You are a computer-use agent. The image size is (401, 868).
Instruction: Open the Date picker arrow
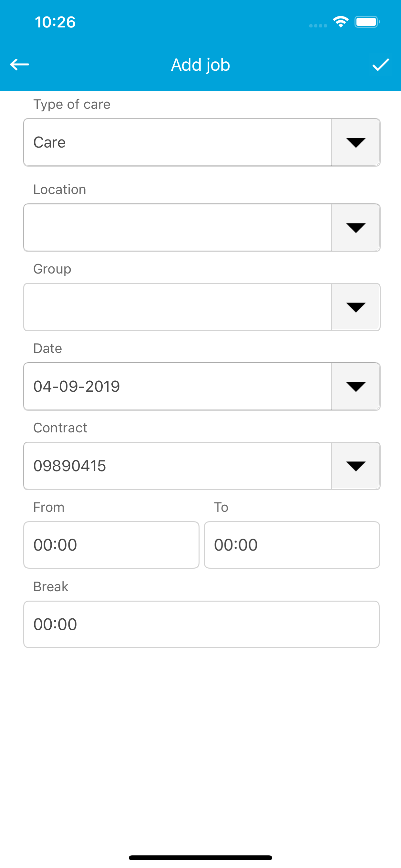point(356,387)
